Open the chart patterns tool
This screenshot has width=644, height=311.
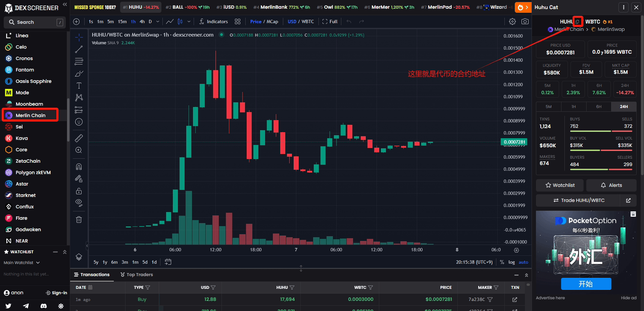click(79, 98)
